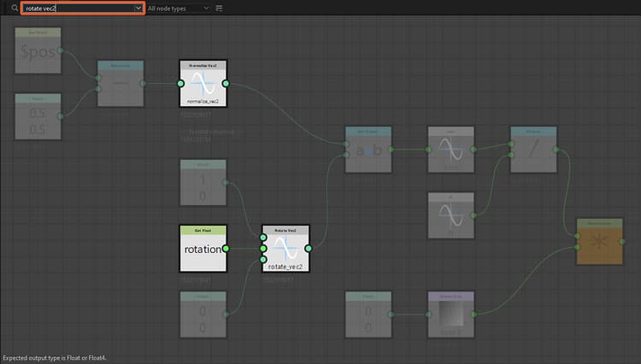Click the Dot Product output connector
The width and height of the screenshot is (641, 364).
(391, 150)
